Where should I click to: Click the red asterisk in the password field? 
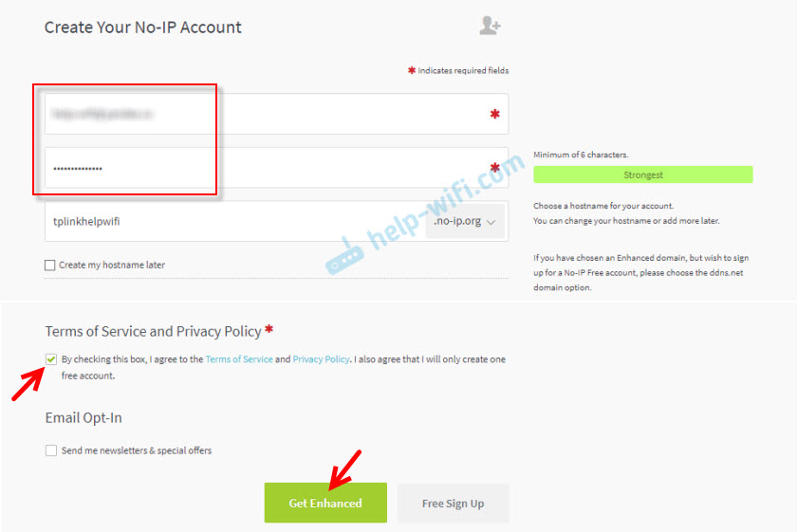[x=494, y=168]
